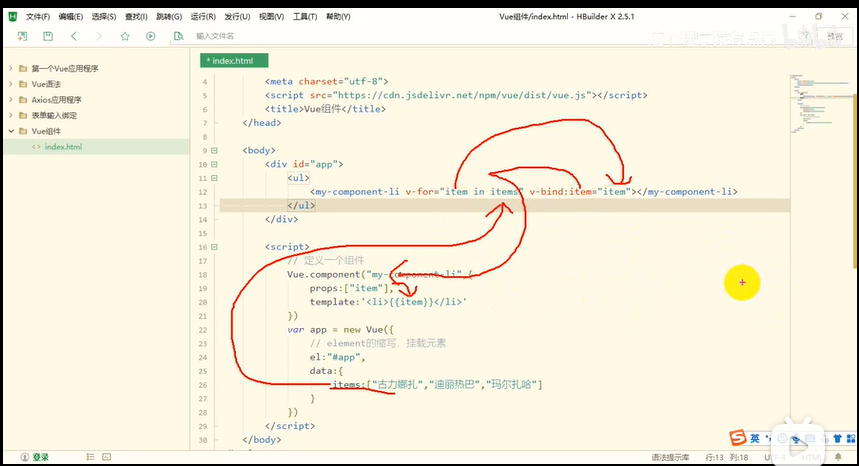Click the cdn.jsdelivr.net script URL on line 5

click(462, 95)
